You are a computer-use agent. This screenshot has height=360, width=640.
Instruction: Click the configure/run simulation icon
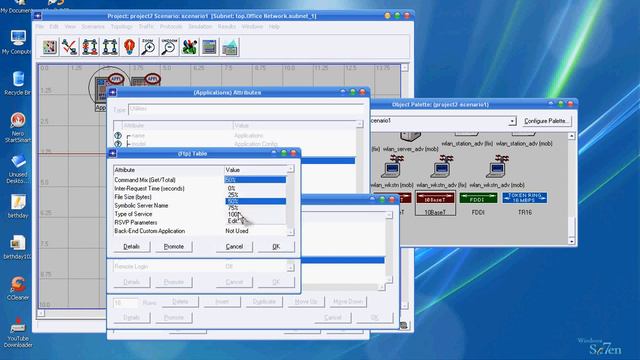189,47
